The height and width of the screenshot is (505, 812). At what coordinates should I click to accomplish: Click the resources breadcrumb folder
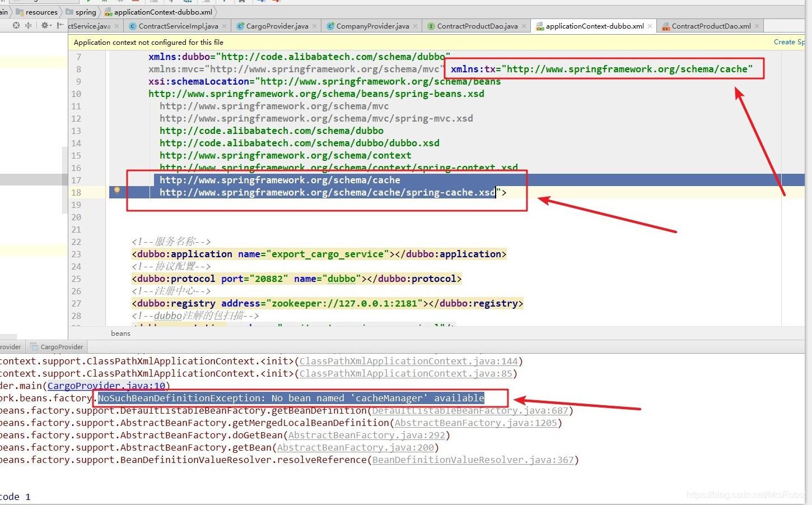click(x=36, y=12)
